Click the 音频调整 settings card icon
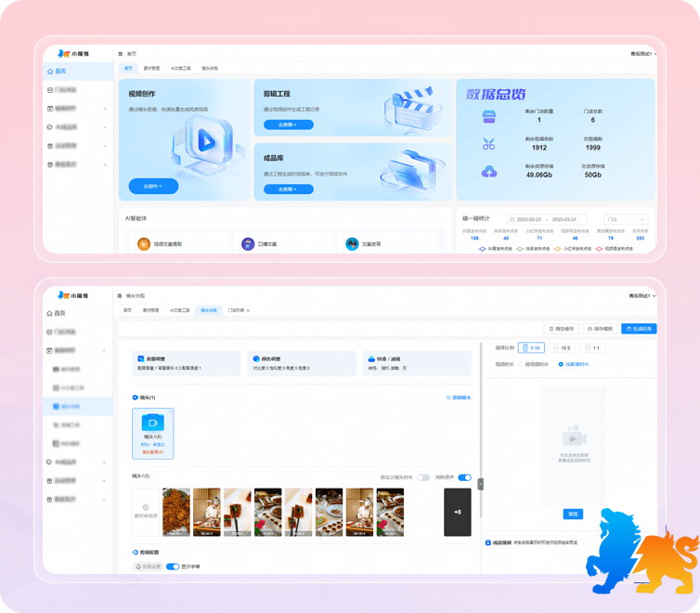This screenshot has height=613, width=700. tap(138, 358)
